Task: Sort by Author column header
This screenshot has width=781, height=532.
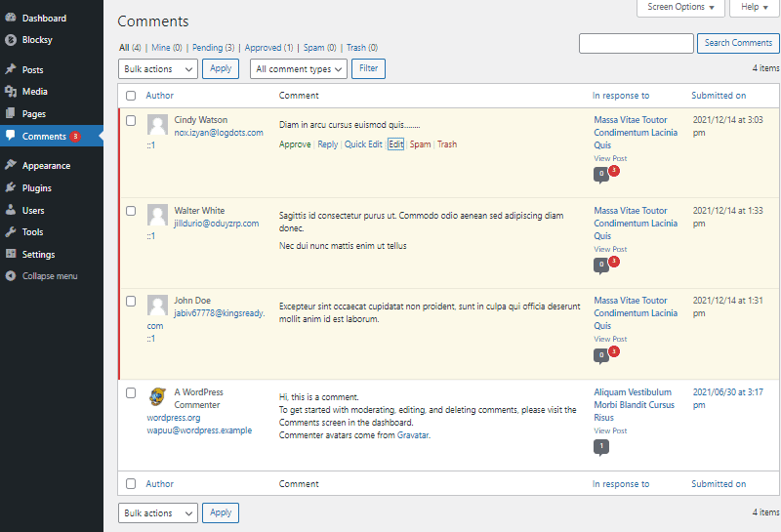Action: 159,95
